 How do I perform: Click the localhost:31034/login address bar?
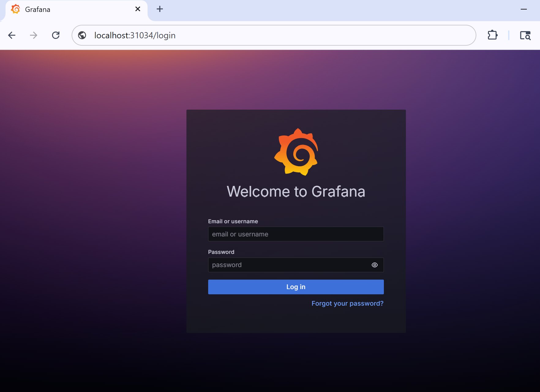pos(274,35)
